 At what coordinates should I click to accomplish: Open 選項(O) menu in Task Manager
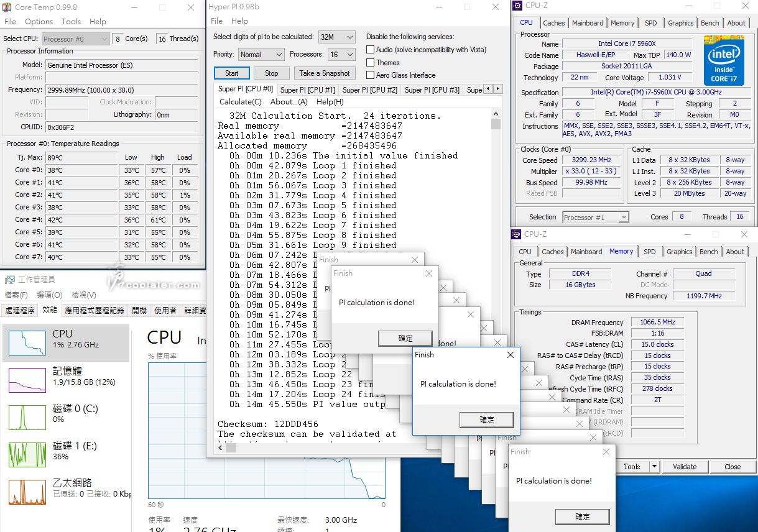point(50,295)
